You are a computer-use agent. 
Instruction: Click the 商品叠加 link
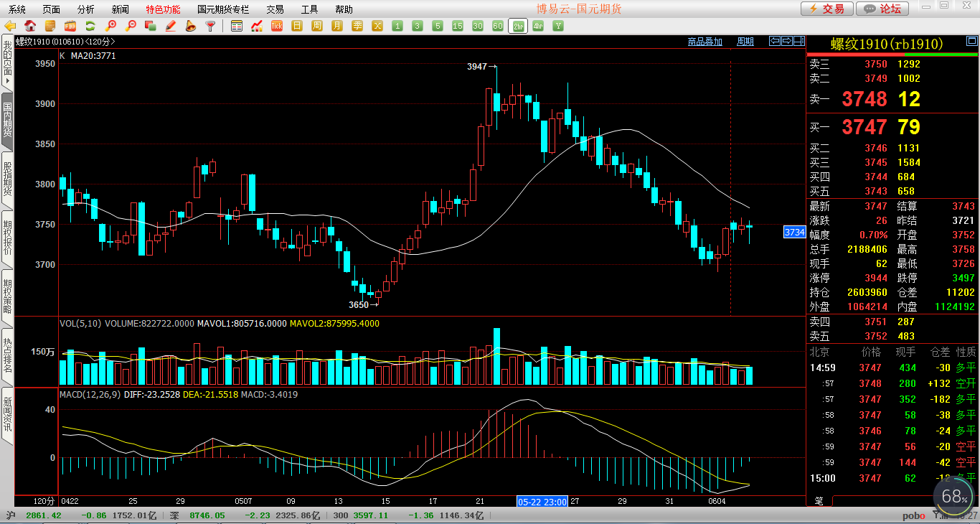click(x=705, y=42)
